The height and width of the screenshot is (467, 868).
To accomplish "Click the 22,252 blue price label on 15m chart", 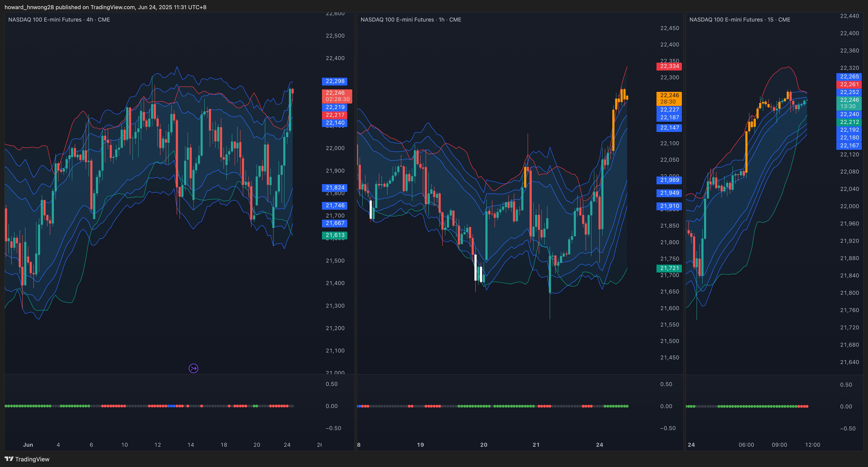I will coord(849,92).
